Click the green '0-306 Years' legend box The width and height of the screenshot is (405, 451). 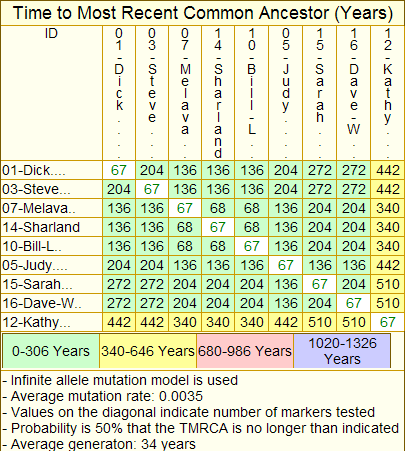(x=51, y=351)
